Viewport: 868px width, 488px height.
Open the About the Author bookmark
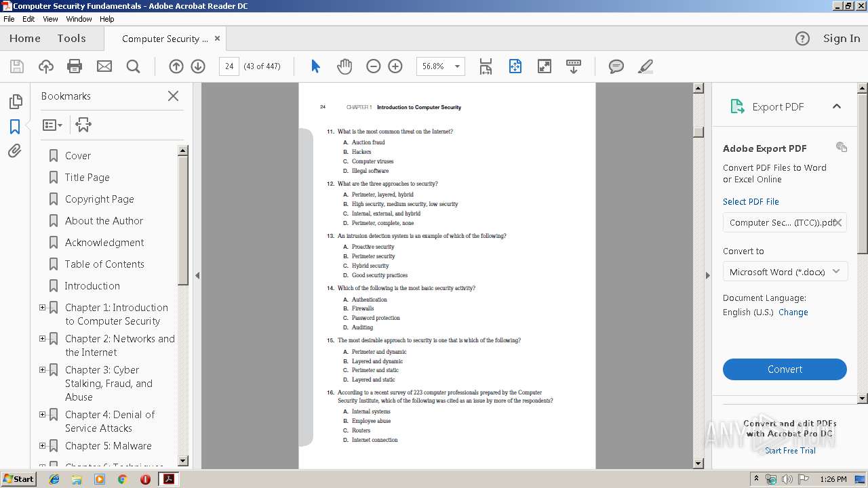[104, 221]
